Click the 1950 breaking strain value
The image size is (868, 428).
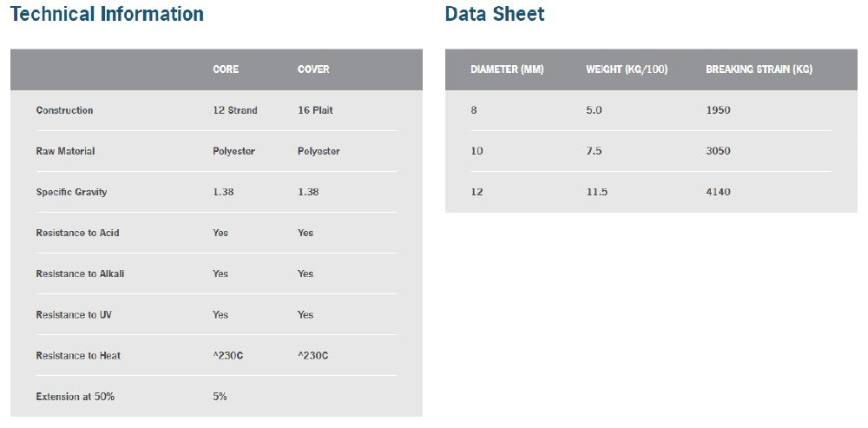[x=718, y=110]
